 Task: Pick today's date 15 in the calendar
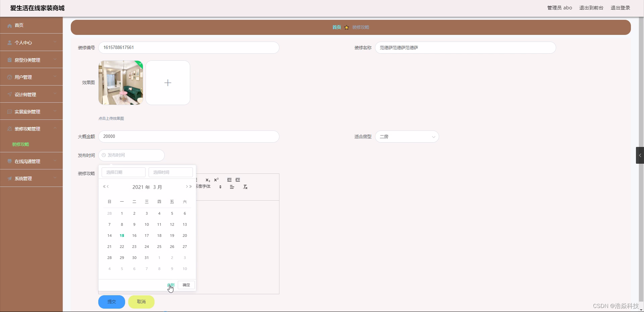point(122,236)
